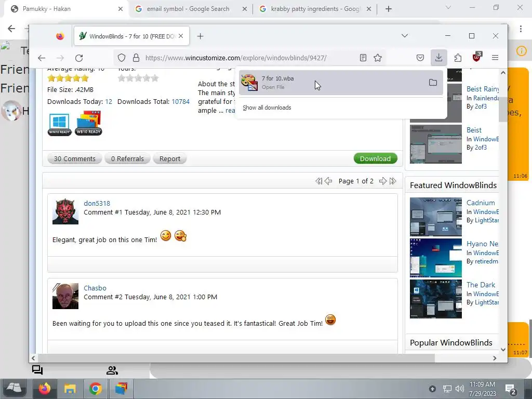This screenshot has height=399, width=532.
Task: Switch to Chrome krabby patty ingredients tab
Action: click(x=315, y=9)
